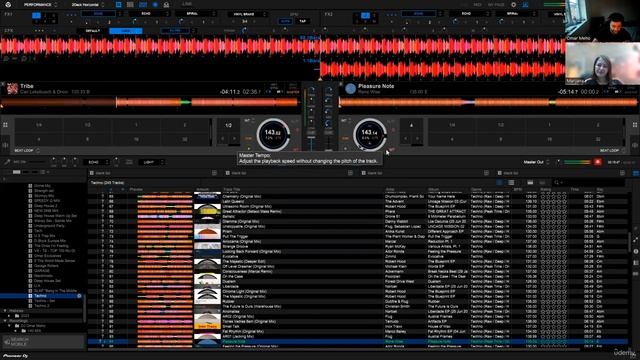Image resolution: width=640 pixels, height=360 pixels.
Task: Open the headphones icon in top toolbar
Action: (x=166, y=4)
